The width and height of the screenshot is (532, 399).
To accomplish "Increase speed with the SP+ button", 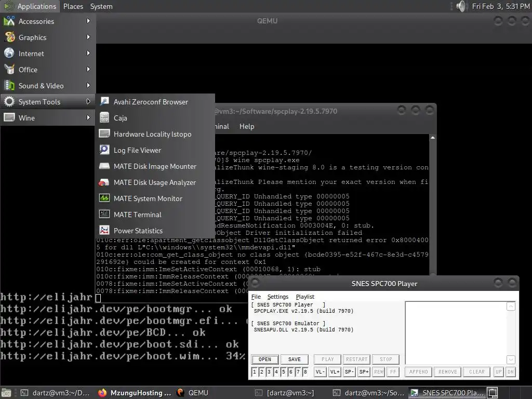I will (x=364, y=372).
